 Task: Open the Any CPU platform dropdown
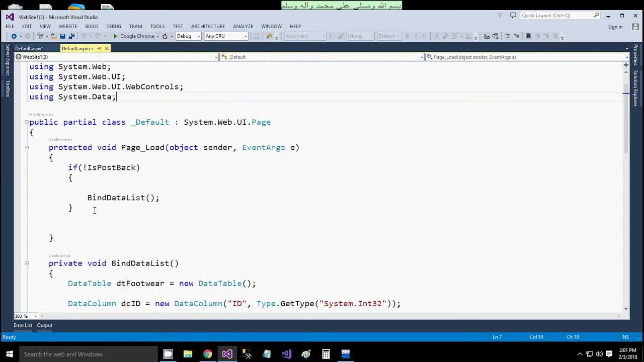pos(226,36)
